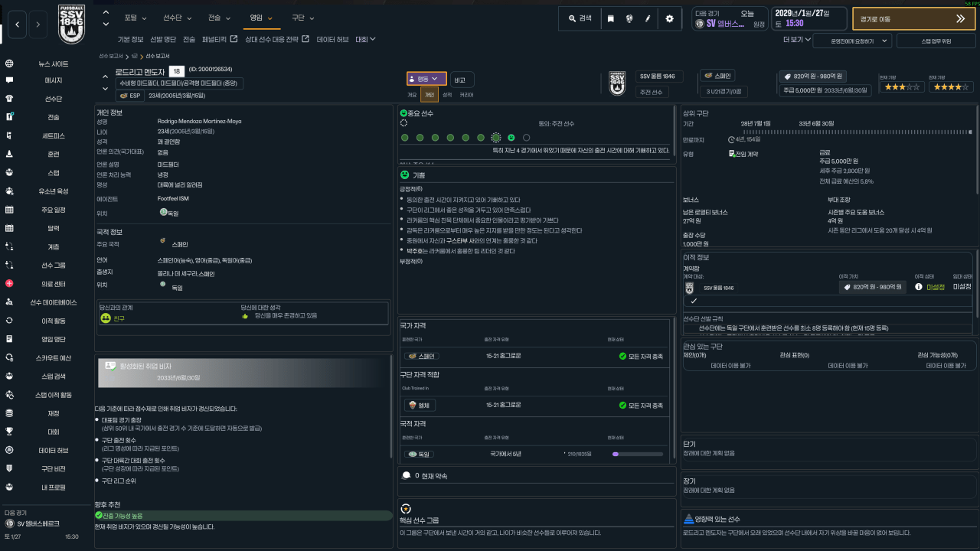Image resolution: width=980 pixels, height=551 pixels.
Task: Click the 미설정 transfer status info icon
Action: [919, 287]
